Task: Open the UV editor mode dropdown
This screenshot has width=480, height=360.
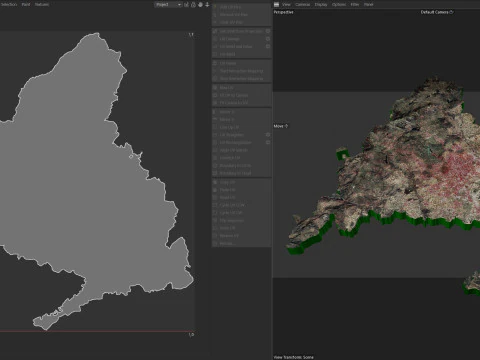Action: pyautogui.click(x=168, y=5)
